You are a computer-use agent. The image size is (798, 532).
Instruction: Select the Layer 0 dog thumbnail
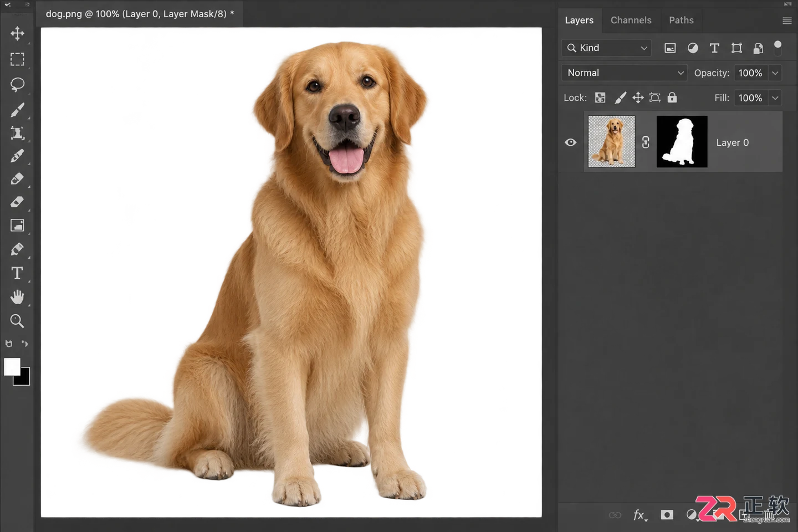(x=611, y=142)
